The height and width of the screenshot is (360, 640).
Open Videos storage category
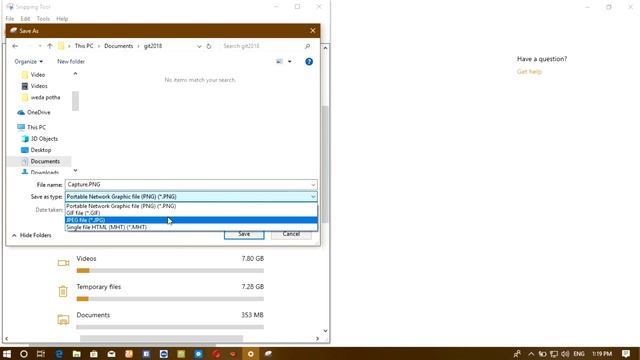point(161,264)
